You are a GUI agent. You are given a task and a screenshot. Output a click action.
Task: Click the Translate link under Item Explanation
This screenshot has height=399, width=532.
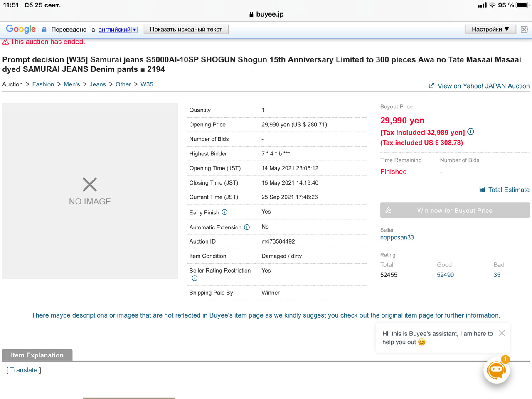[x=24, y=370]
